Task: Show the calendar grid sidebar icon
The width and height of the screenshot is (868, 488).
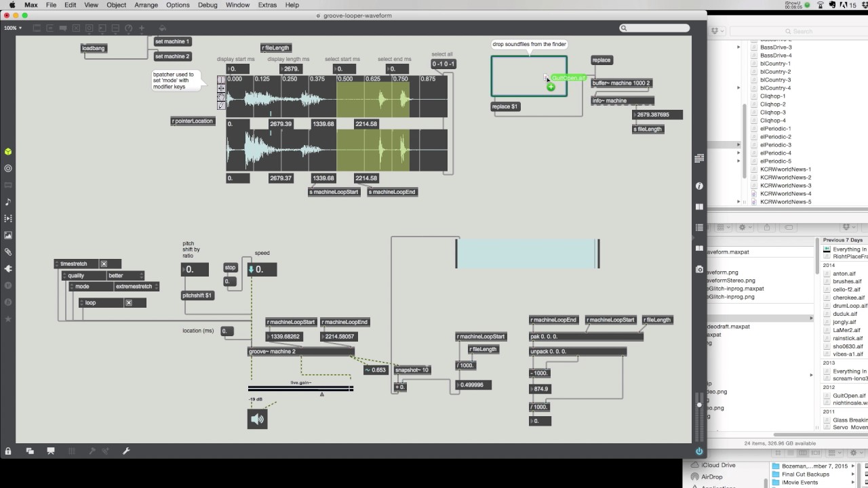Action: tap(699, 158)
